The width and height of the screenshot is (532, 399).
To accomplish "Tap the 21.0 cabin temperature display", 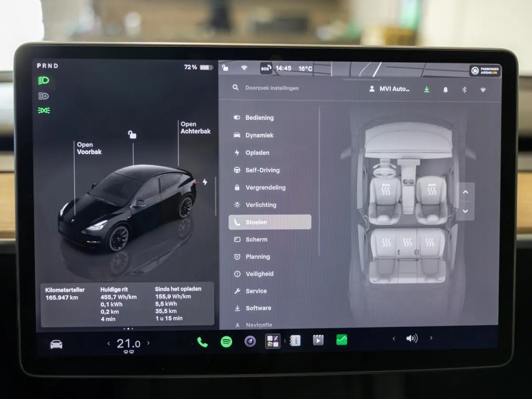I will pos(129,343).
